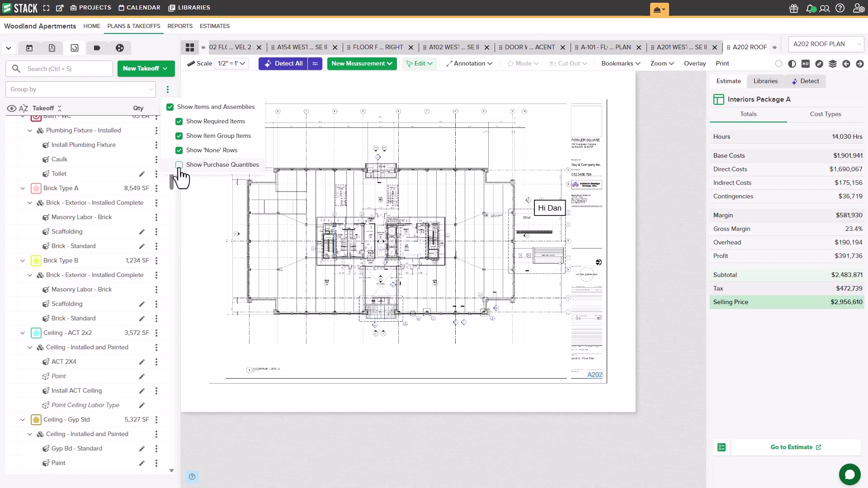This screenshot has width=868, height=488.
Task: Open chat support bubble
Action: click(x=849, y=474)
